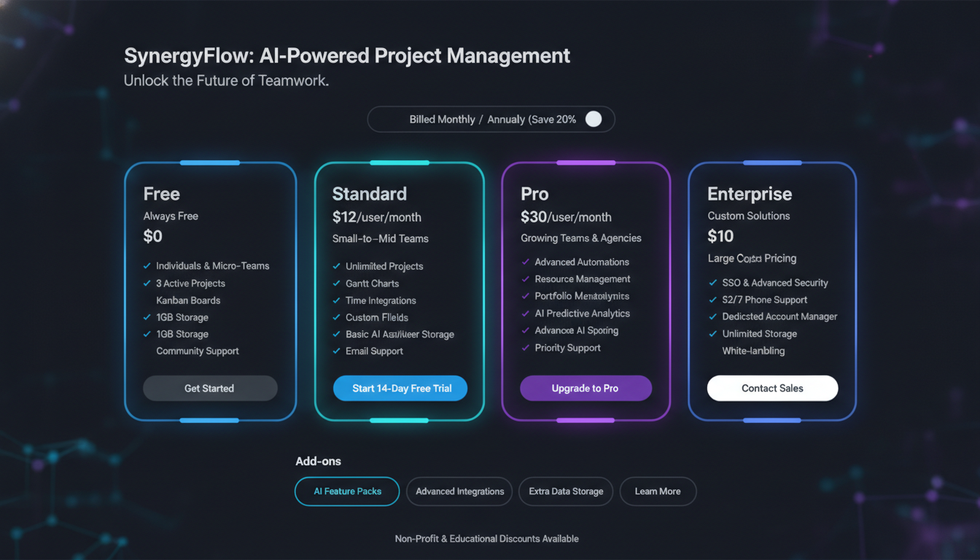Image resolution: width=980 pixels, height=560 pixels.
Task: Click the AI Predictive Analytics checkmark
Action: tap(526, 314)
